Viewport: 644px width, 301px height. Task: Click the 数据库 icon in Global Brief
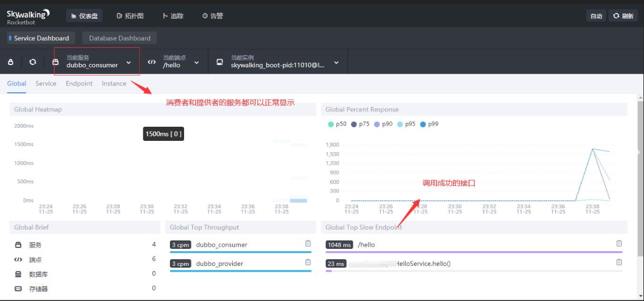point(18,274)
